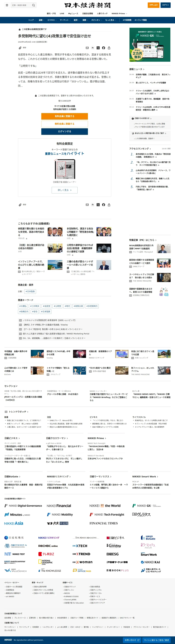Open NATIONAL GEOGRAPHIC logo link
This screenshot has width=175, height=644.
(x=45, y=562)
